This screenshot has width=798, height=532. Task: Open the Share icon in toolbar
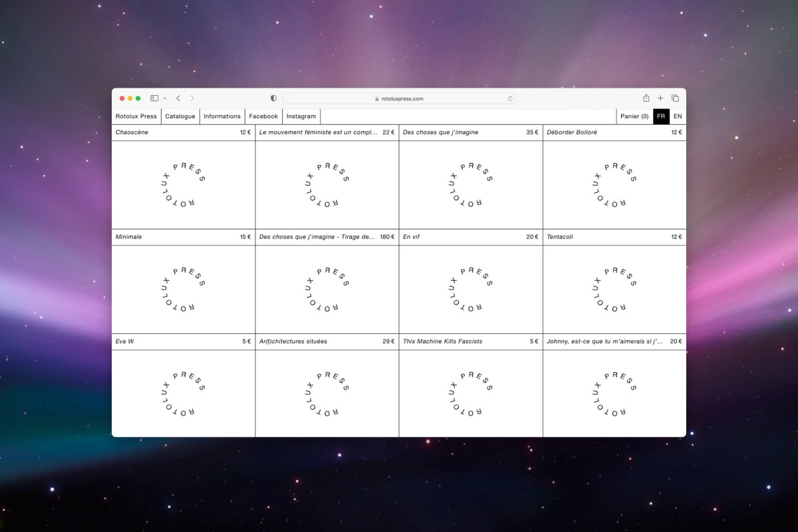646,98
